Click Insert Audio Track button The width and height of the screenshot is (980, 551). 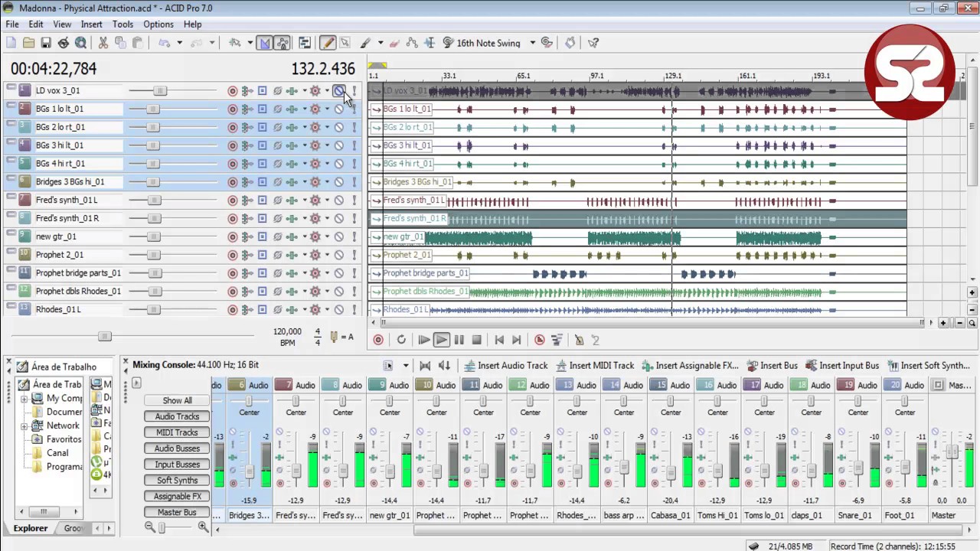pos(506,366)
